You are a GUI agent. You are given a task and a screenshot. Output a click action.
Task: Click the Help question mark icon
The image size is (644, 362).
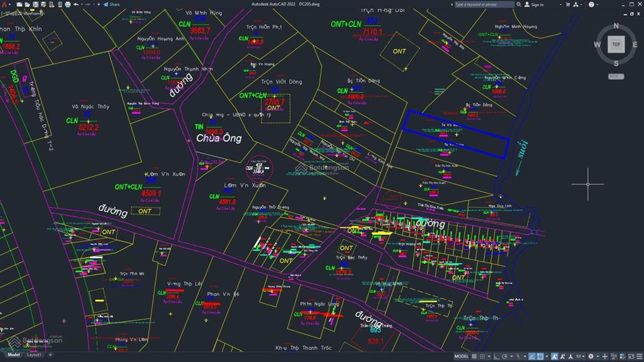click(x=591, y=4)
